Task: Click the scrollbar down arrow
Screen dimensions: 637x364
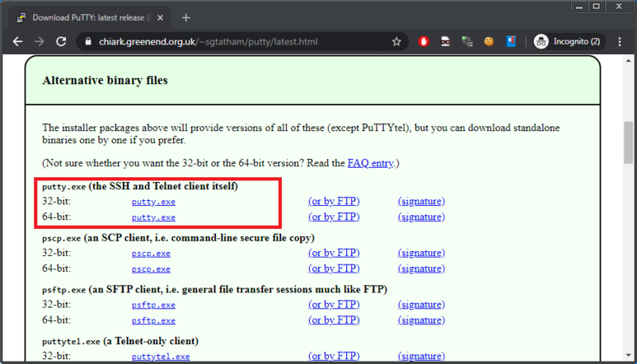Action: 629,355
